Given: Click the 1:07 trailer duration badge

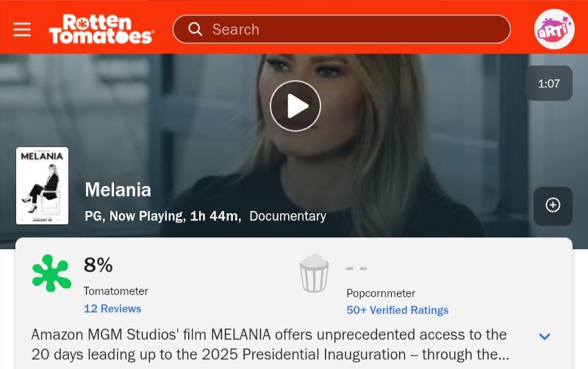Looking at the screenshot, I should (549, 83).
